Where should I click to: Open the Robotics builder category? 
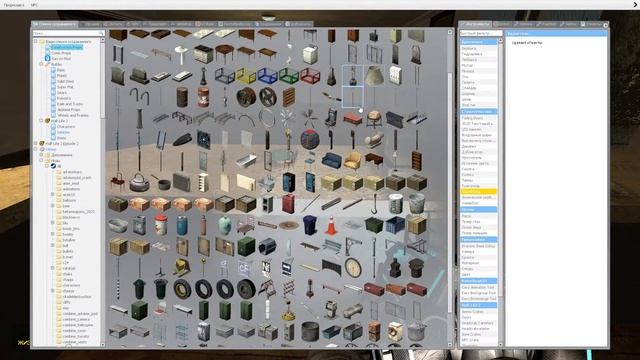[64, 98]
